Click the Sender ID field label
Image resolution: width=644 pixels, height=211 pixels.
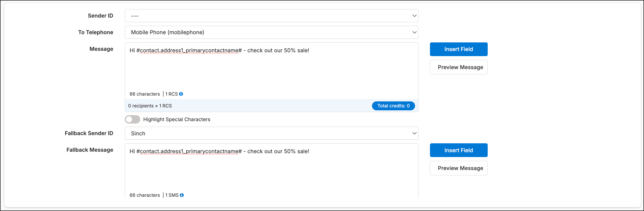[100, 16]
